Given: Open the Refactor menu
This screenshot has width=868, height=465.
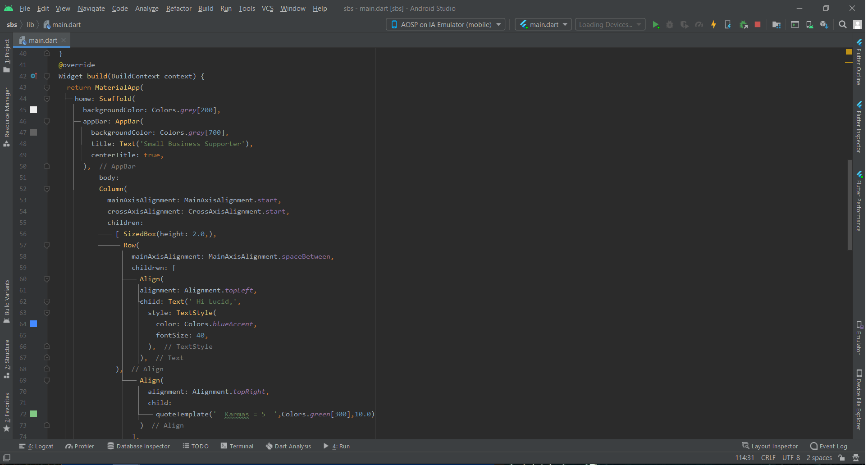Looking at the screenshot, I should 179,9.
